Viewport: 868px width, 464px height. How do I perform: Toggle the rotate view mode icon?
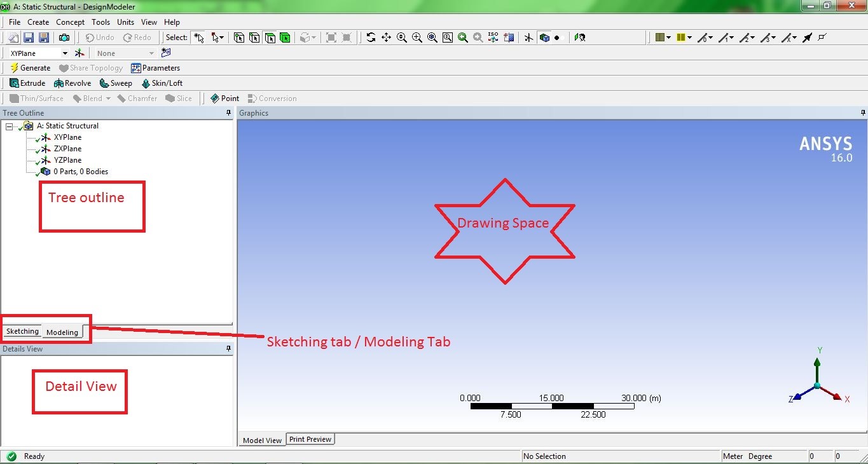pos(371,38)
